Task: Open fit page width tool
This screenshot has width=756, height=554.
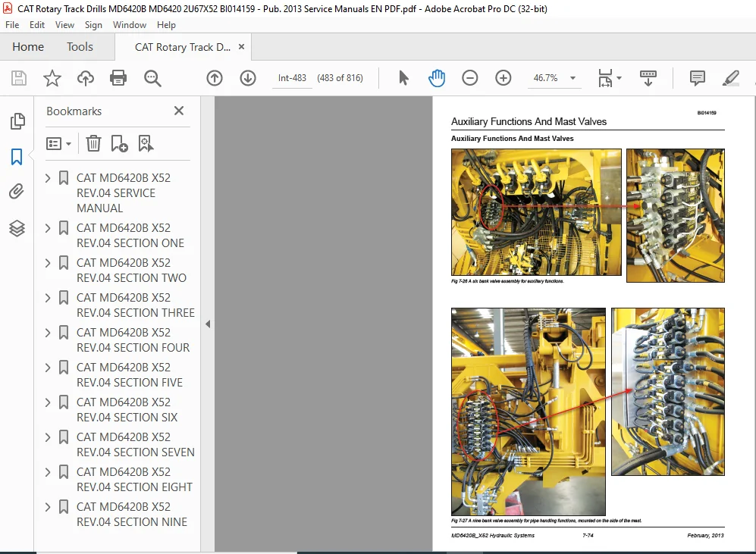Action: (605, 78)
